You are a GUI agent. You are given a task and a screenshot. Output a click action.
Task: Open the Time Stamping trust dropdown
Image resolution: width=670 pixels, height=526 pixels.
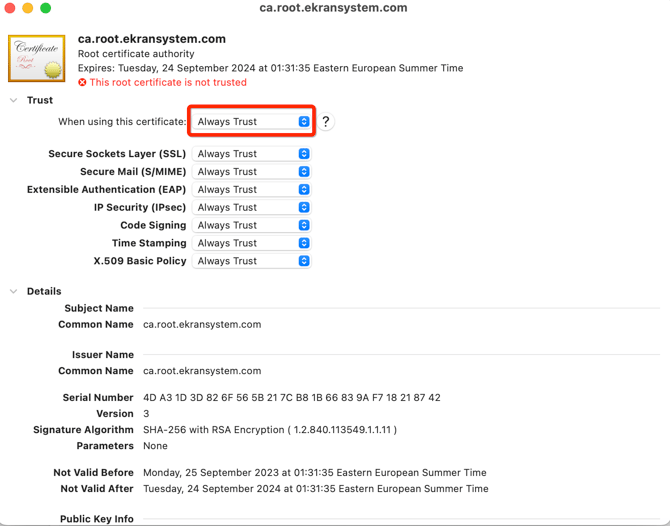252,243
